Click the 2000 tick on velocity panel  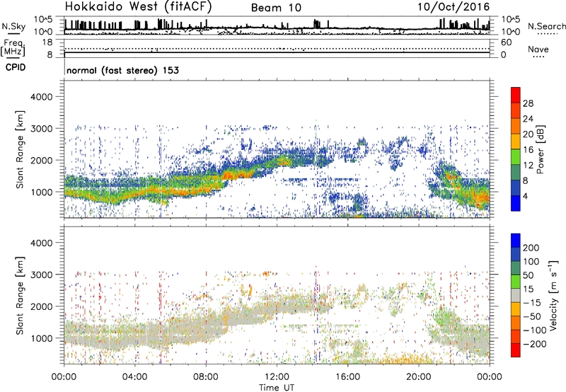point(41,306)
